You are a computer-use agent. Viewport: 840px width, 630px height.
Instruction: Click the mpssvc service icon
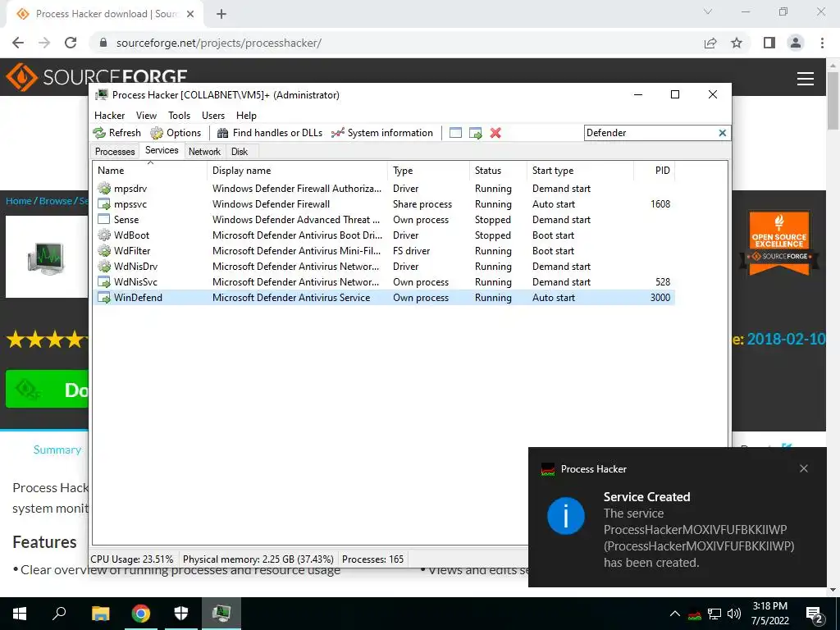[x=104, y=204]
